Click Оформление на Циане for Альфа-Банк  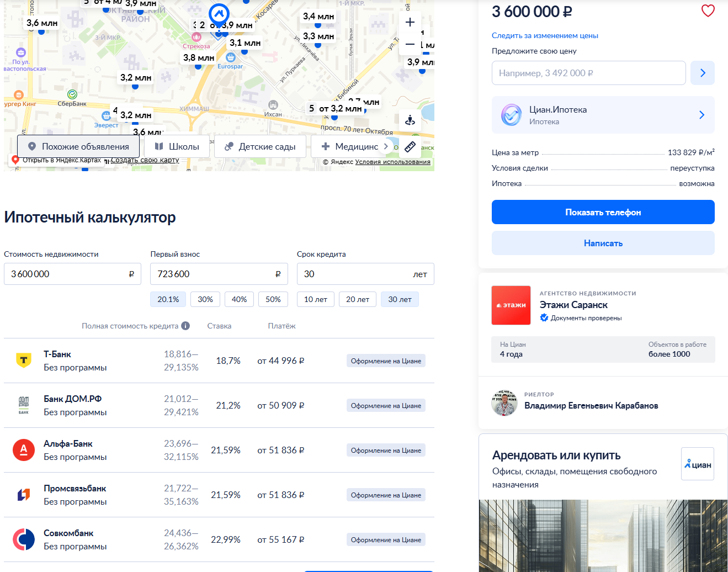tap(386, 450)
